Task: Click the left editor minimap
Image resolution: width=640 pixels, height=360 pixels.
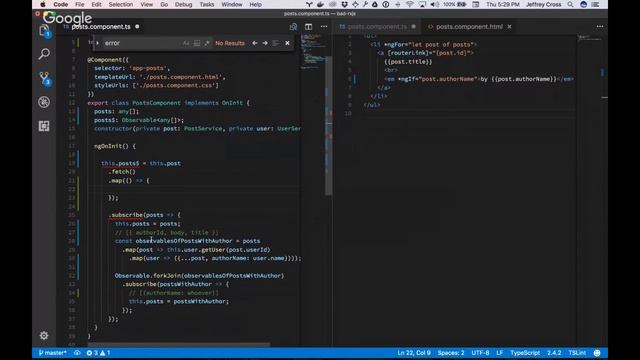Action: click(x=313, y=51)
